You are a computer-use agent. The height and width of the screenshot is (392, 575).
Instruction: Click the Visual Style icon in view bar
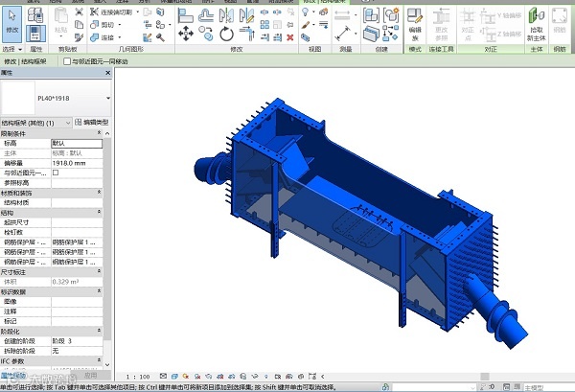pos(174,377)
